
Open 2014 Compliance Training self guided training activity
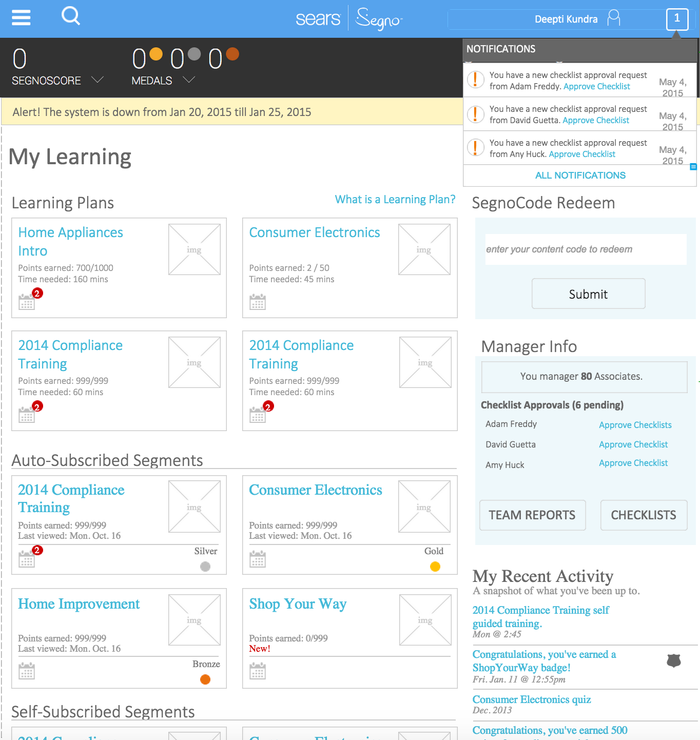(541, 617)
